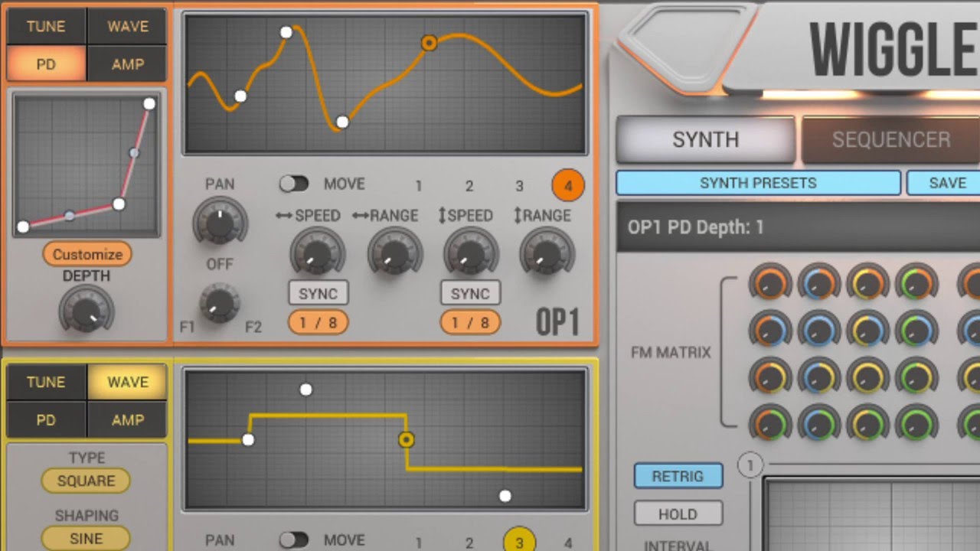Click the OP1 PAN knob
980x551 pixels.
pyautogui.click(x=220, y=221)
